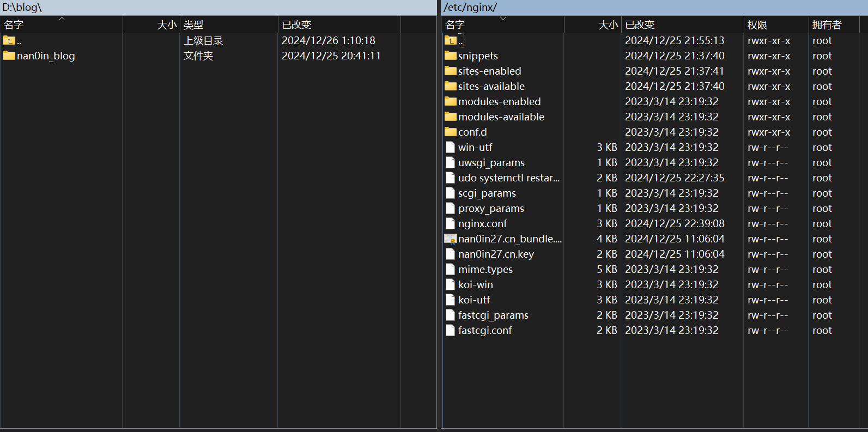The height and width of the screenshot is (432, 868).
Task: Select the mime.types file
Action: 485,269
